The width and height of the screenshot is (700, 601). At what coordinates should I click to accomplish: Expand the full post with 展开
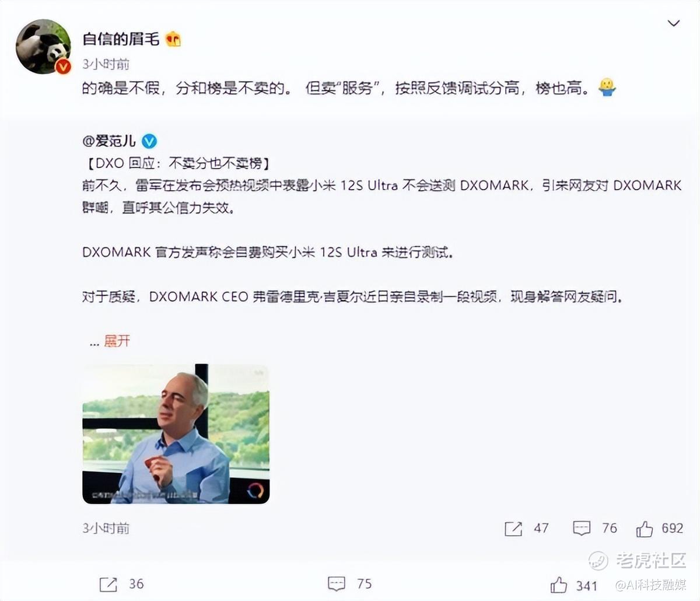pyautogui.click(x=117, y=341)
